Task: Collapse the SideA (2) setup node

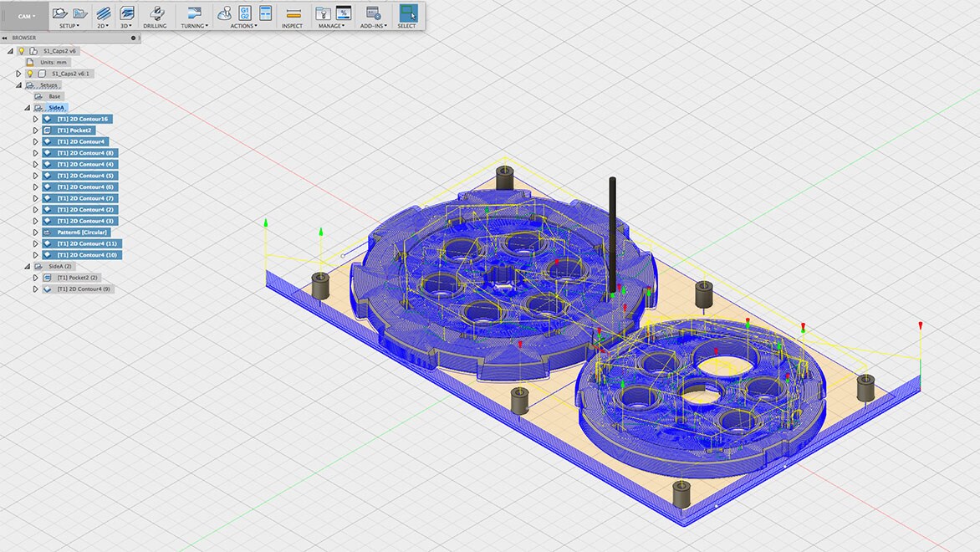Action: [x=27, y=266]
